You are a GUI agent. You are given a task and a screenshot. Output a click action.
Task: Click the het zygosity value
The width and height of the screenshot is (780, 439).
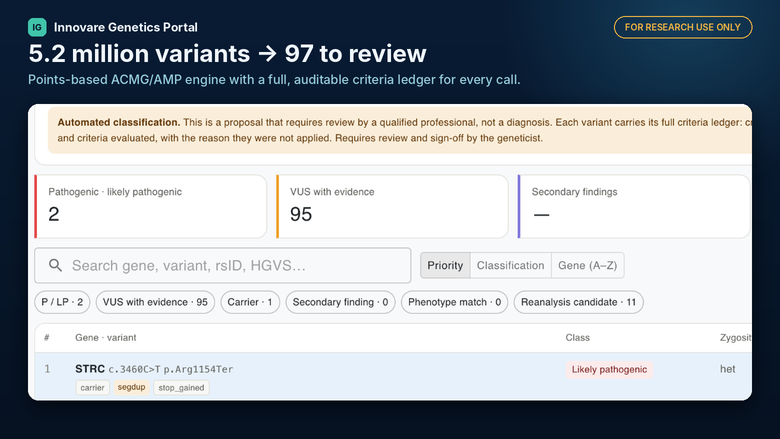pyautogui.click(x=727, y=369)
